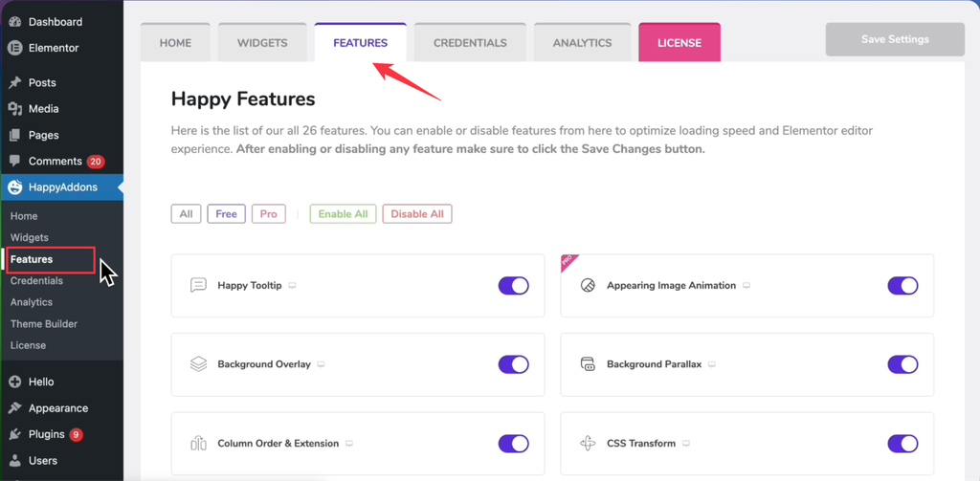The height and width of the screenshot is (481, 980).
Task: Go to Posts in the admin menu
Action: pyautogui.click(x=42, y=82)
